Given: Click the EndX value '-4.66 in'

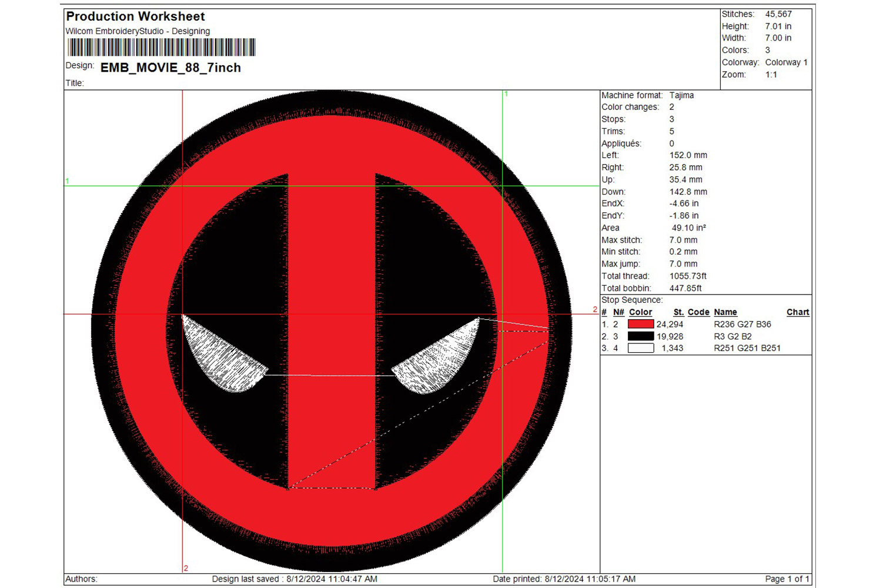Looking at the screenshot, I should [x=684, y=203].
